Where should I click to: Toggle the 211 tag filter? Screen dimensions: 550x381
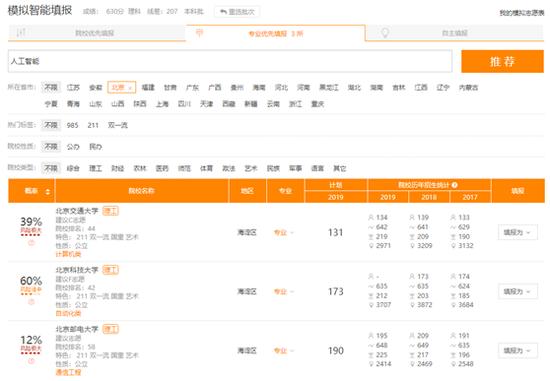pos(93,125)
